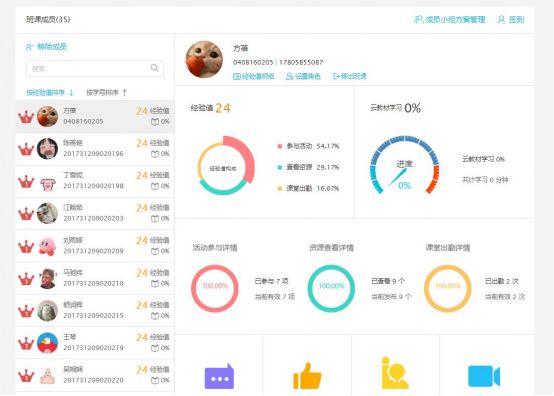Click the yellow person badge icon
Image resolution: width=554 pixels, height=396 pixels.
click(x=395, y=373)
